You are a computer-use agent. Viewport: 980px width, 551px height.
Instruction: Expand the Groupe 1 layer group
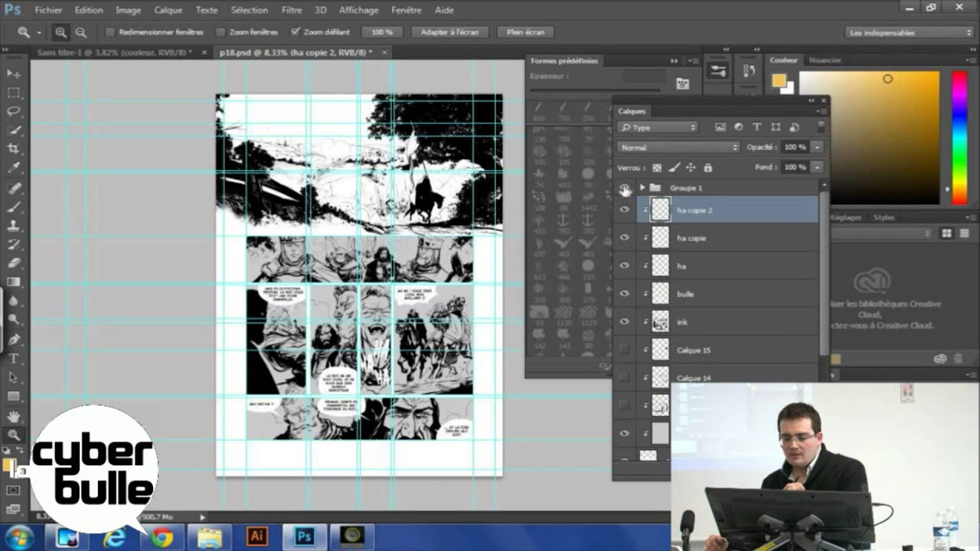642,187
